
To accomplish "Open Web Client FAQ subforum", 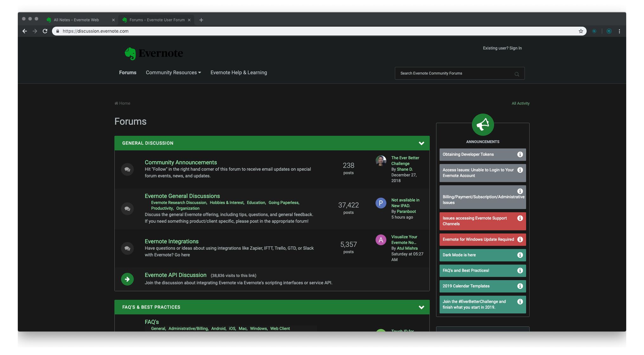I will click(x=280, y=329).
